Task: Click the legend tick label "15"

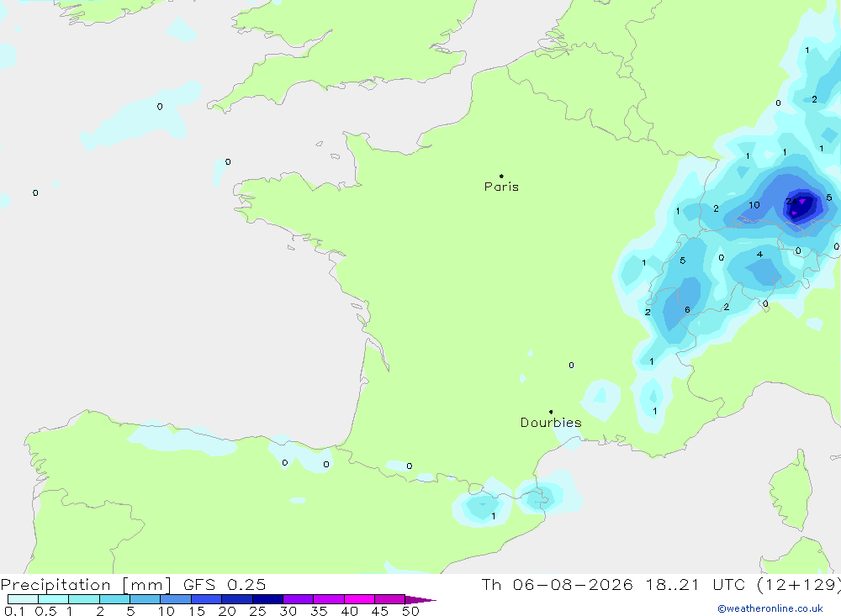Action: (196, 611)
